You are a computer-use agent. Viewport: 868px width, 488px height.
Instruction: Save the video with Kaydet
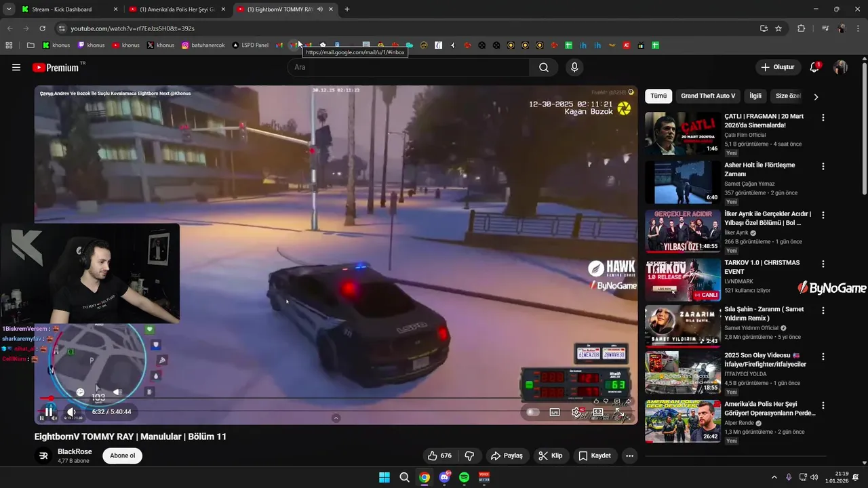pos(595,455)
